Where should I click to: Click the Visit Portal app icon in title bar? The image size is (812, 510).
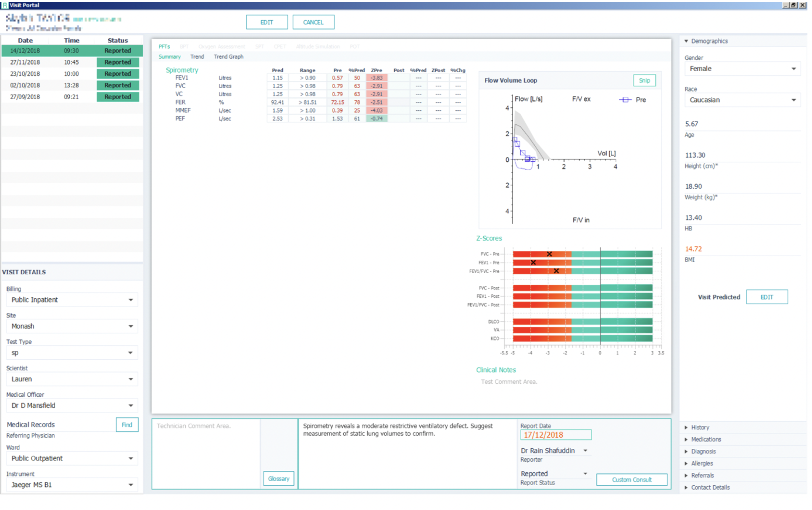(5, 5)
